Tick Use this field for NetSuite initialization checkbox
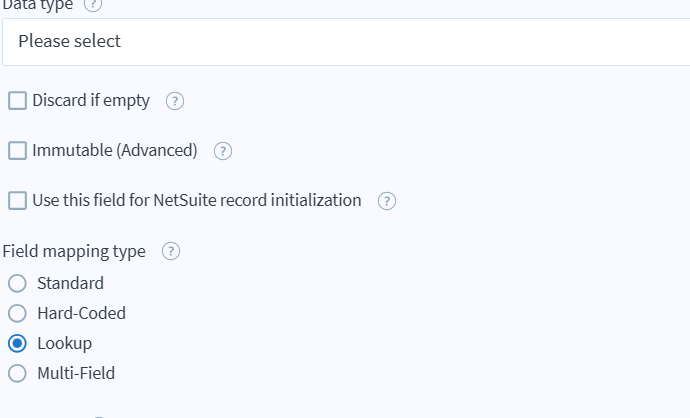 click(x=17, y=200)
